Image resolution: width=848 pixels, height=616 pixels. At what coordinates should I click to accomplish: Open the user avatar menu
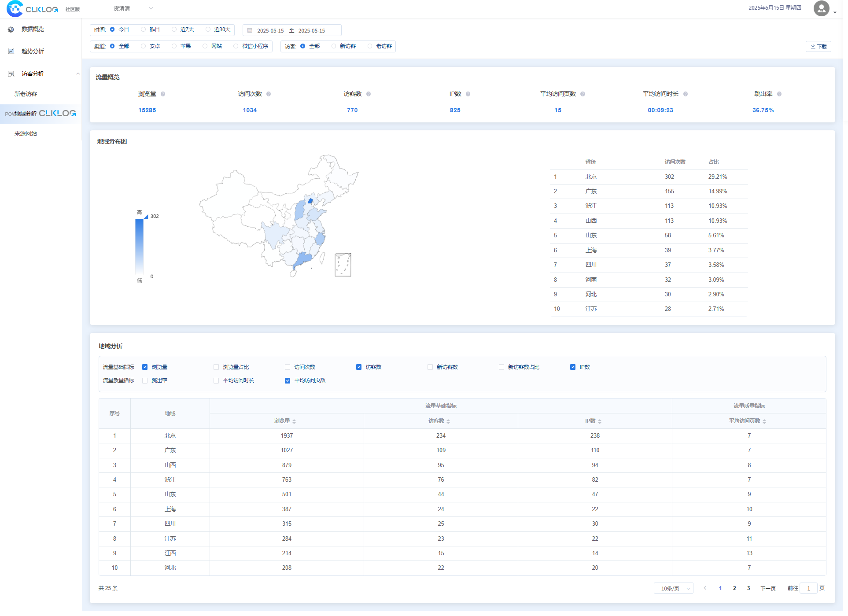click(822, 8)
